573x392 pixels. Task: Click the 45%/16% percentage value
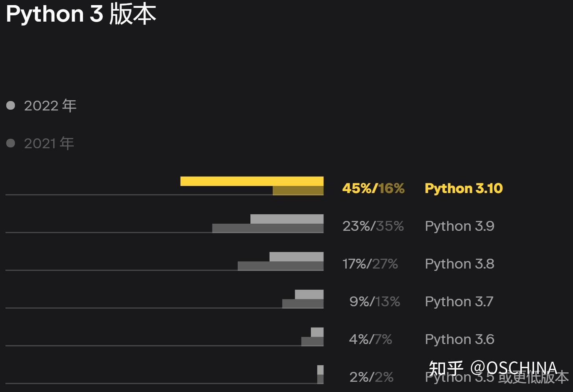373,188
